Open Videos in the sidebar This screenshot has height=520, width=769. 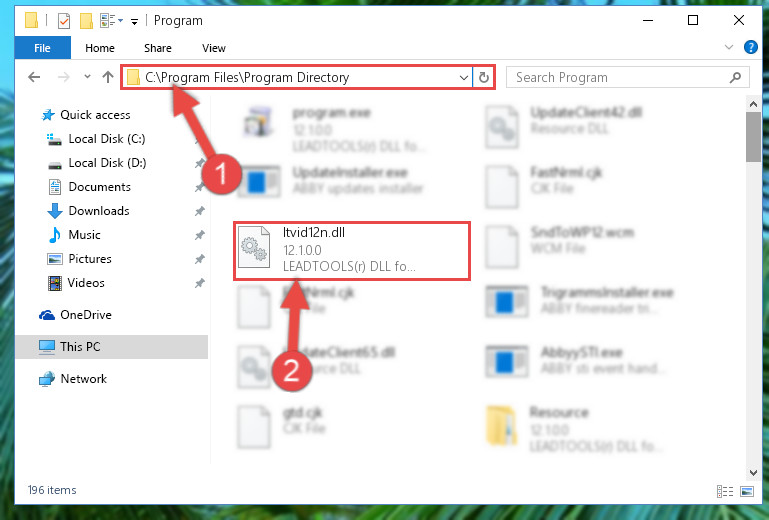click(77, 283)
